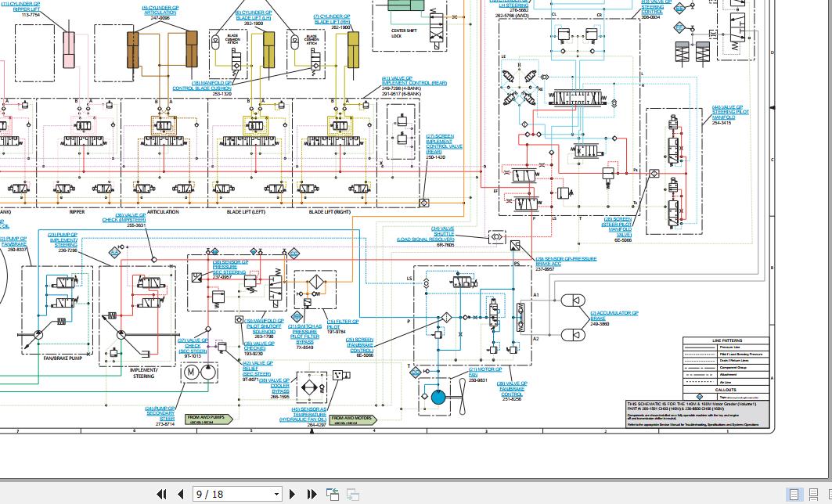Go to the previous page
Viewport: 832px width, 504px height.
click(x=181, y=494)
